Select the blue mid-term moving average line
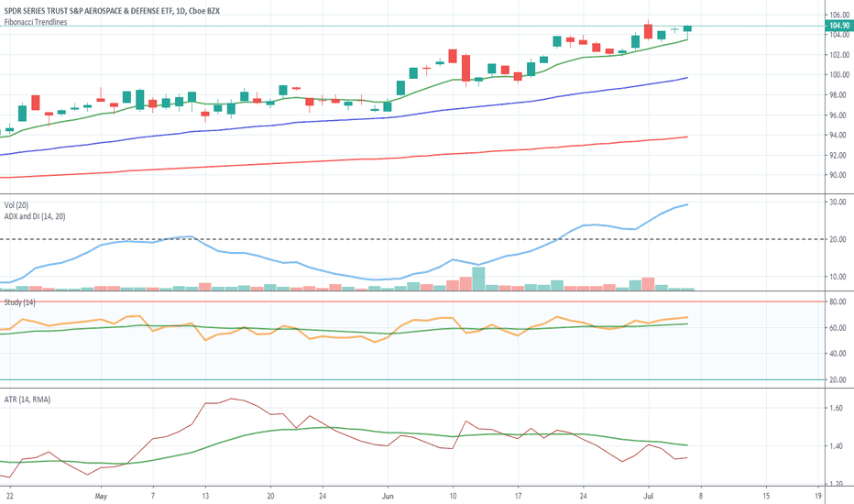The height and width of the screenshot is (504, 854). coord(348,119)
